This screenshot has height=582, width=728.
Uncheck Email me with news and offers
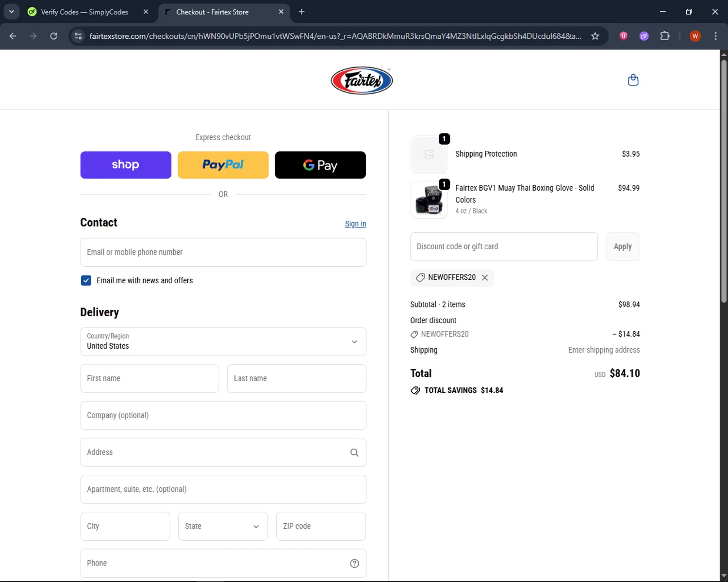(x=86, y=280)
